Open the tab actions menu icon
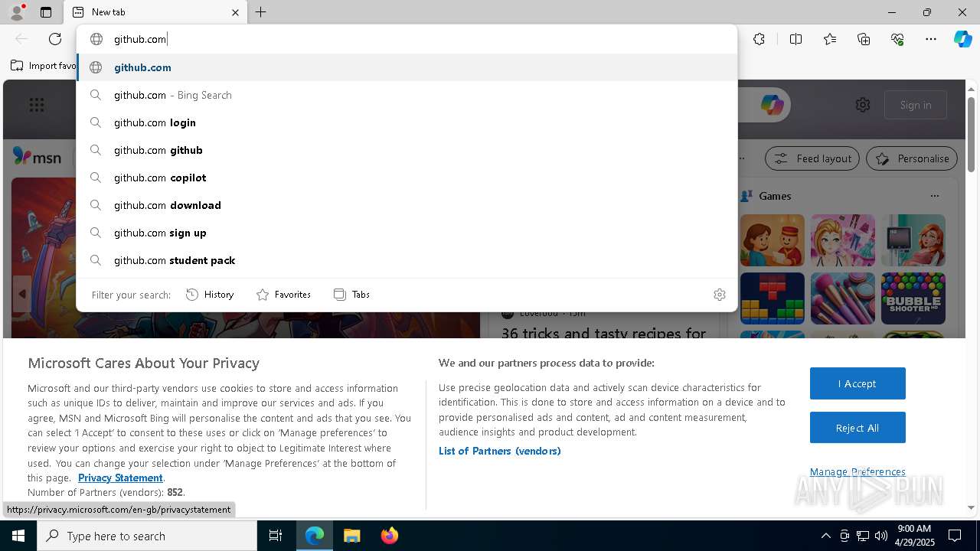The width and height of the screenshot is (980, 551). click(x=46, y=12)
